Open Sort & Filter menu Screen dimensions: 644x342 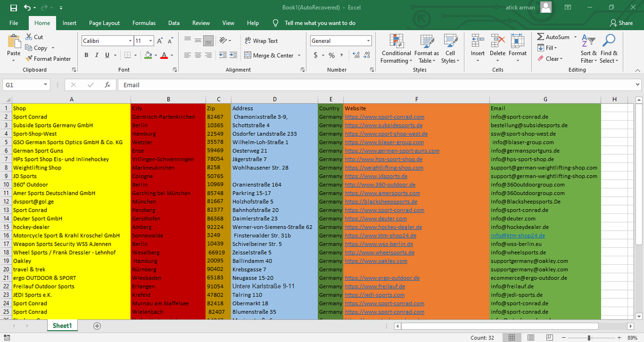[589, 49]
